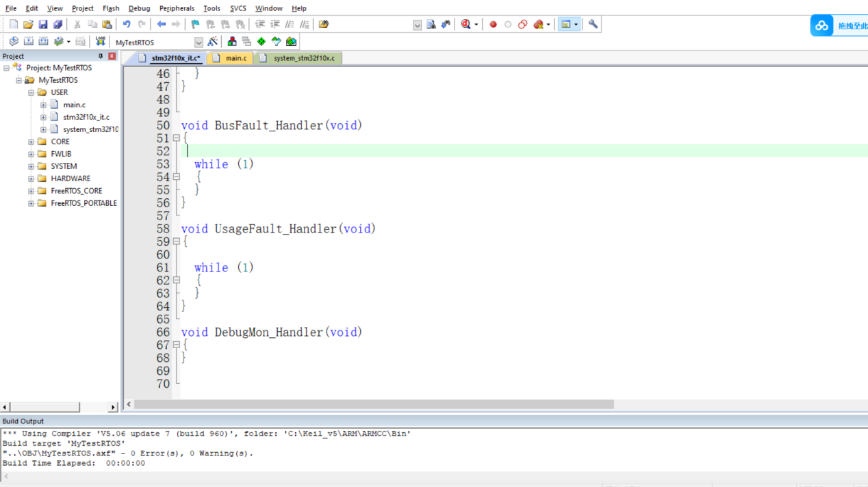Expand the FreeRTOS_CORE group
Image resolution: width=868 pixels, height=487 pixels.
click(31, 191)
